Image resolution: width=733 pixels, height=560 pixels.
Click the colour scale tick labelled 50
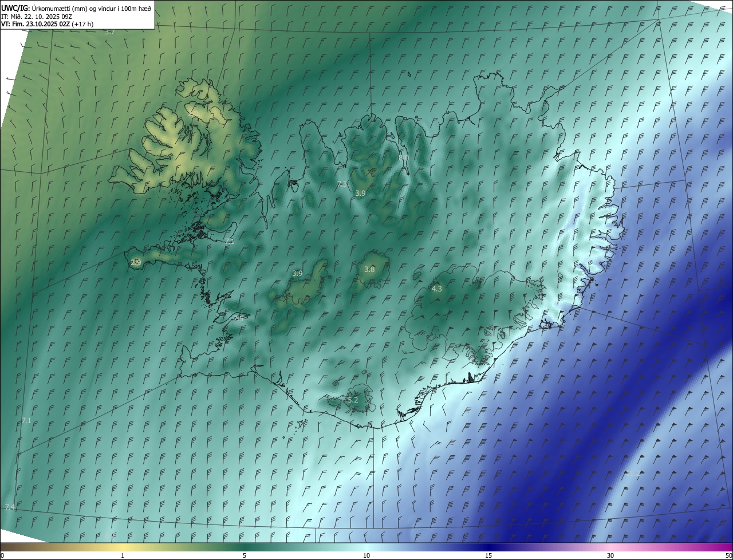728,555
